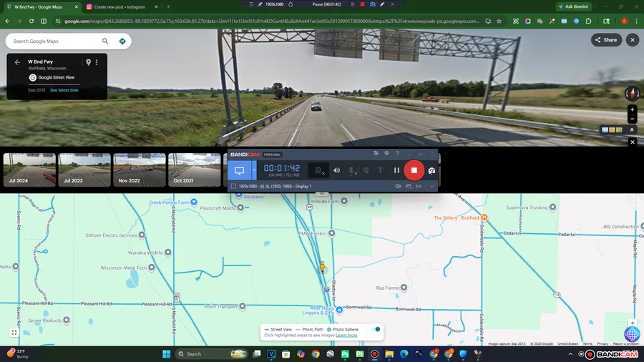Toggle the Bandicam microphone icon

pyautogui.click(x=351, y=170)
